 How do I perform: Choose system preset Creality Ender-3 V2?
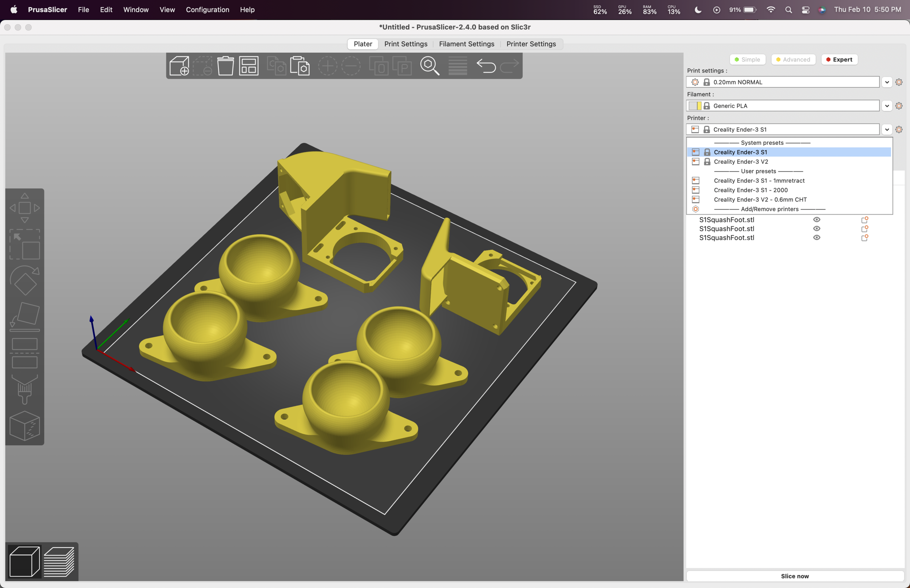[x=789, y=162]
